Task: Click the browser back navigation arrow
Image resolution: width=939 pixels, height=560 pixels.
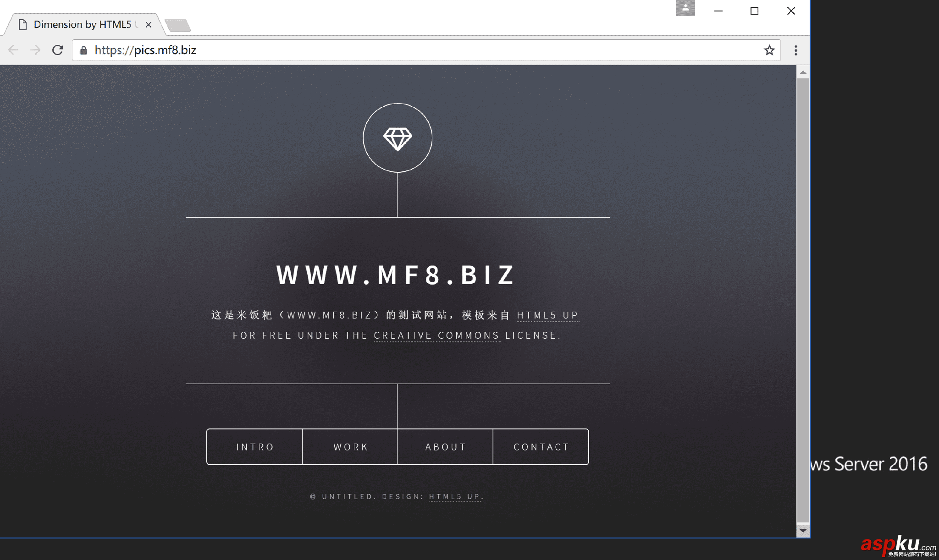Action: point(15,51)
